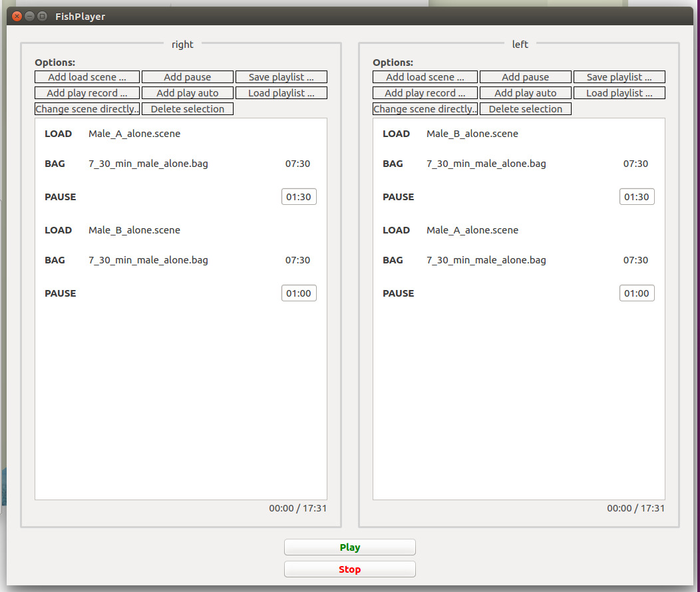The width and height of the screenshot is (700, 592).
Task: Select second BAG 7_30_min_male_alone.bag in right playlist
Action: 181,260
